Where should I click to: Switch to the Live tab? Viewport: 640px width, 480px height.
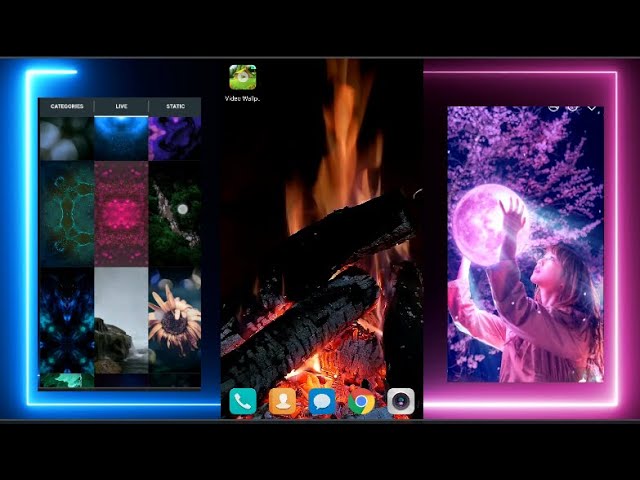[121, 106]
